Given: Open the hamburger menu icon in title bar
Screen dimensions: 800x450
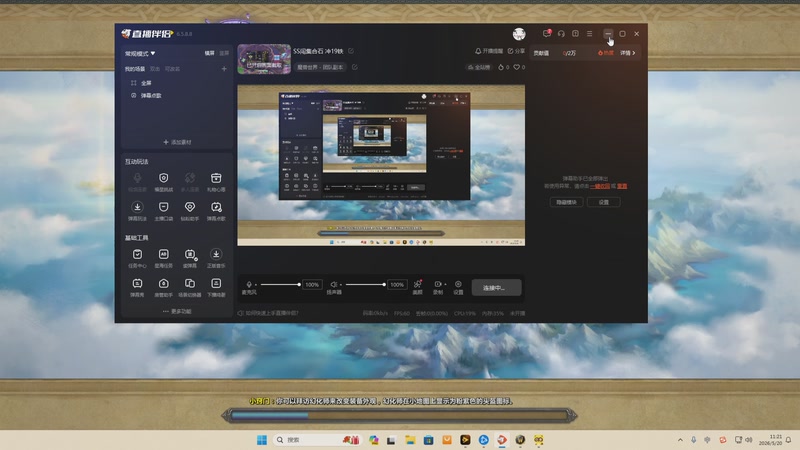Looking at the screenshot, I should click(x=589, y=34).
